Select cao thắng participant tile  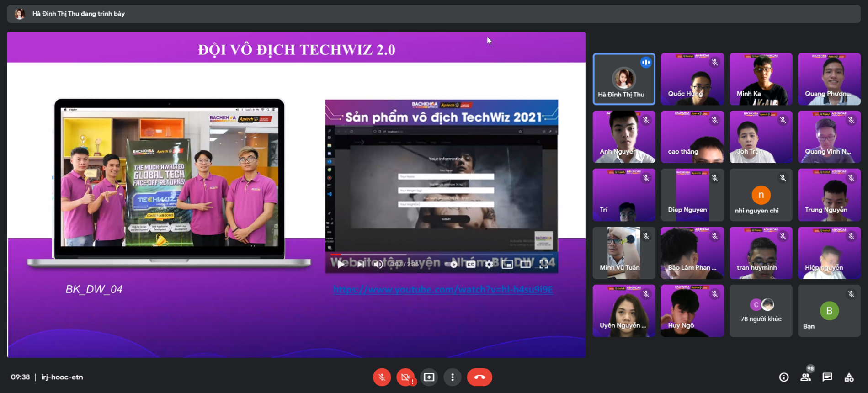point(692,137)
